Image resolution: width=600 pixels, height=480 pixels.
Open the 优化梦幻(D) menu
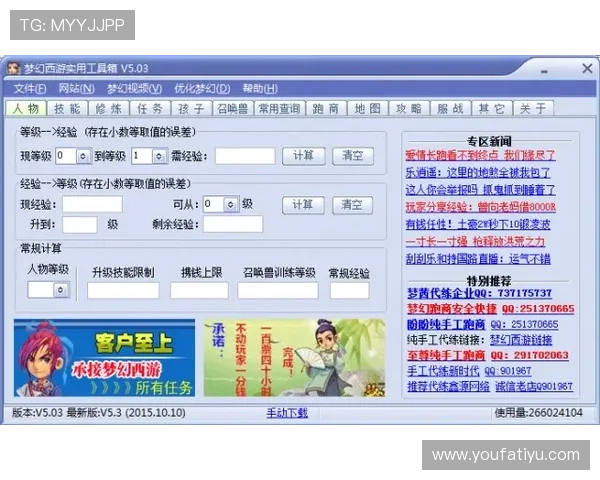[201, 88]
